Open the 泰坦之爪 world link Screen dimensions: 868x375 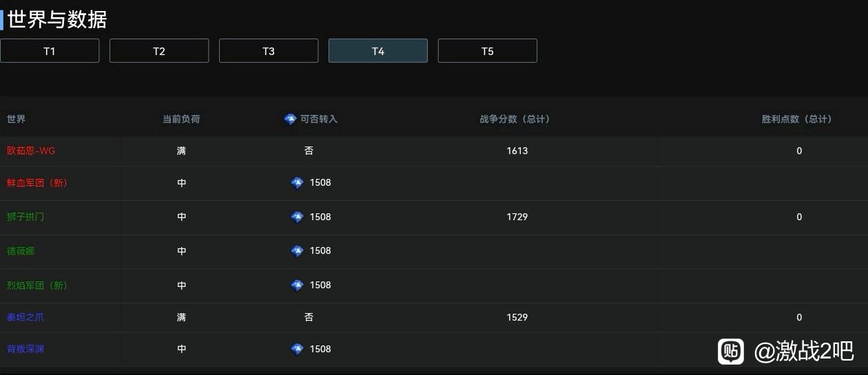[x=25, y=317]
